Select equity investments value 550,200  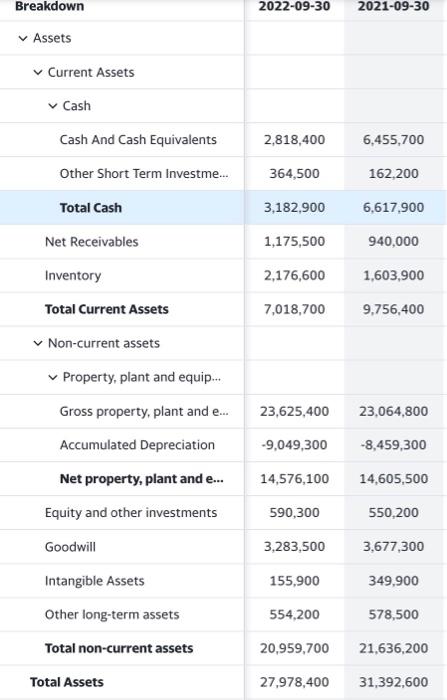click(x=393, y=513)
